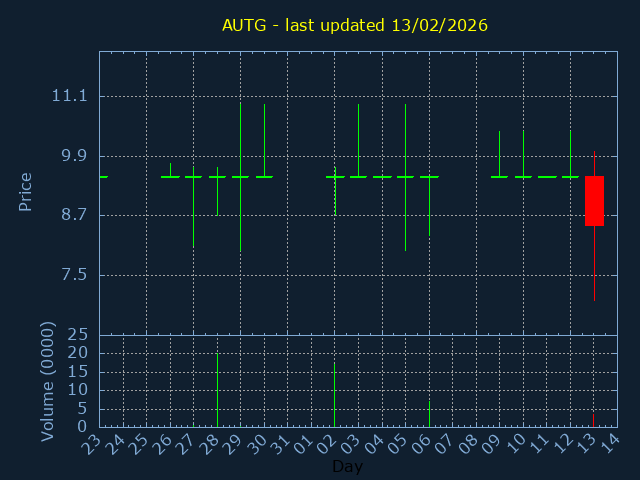
Task: Select the 5 volume axis label
Action: (82, 409)
